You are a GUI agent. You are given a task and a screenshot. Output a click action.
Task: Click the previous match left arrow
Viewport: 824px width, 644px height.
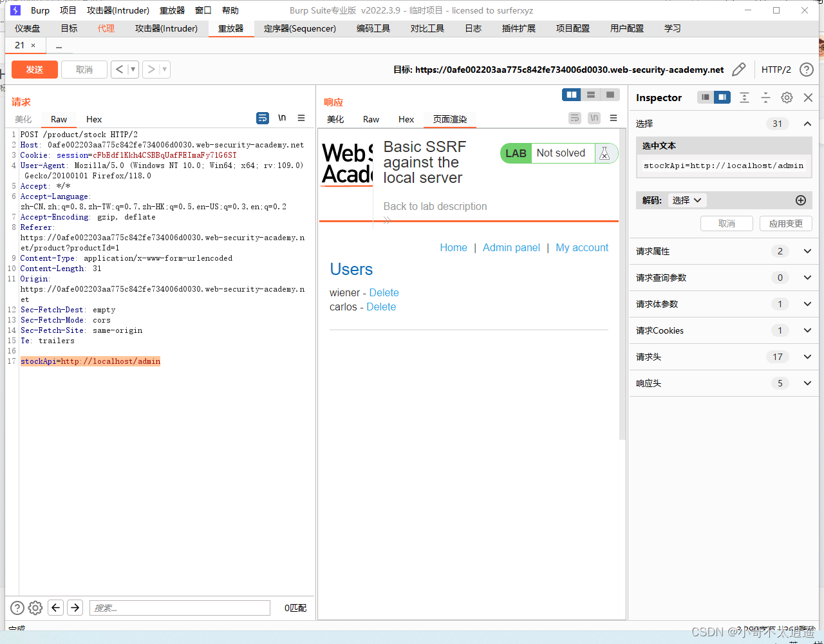click(56, 607)
